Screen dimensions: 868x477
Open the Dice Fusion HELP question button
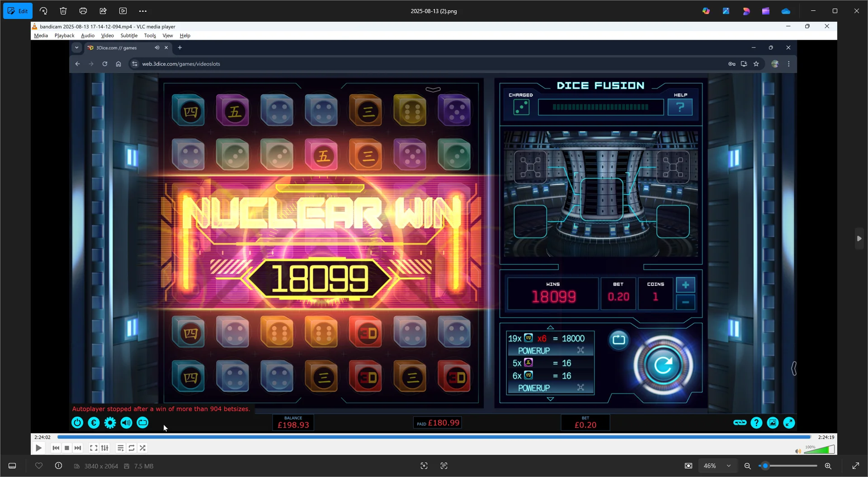click(680, 107)
